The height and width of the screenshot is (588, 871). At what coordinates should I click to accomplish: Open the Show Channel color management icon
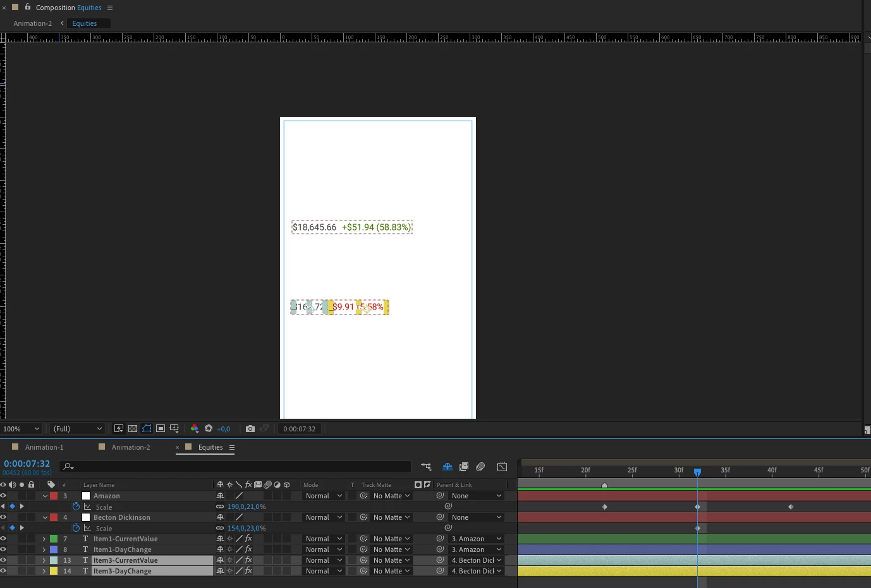pos(194,428)
